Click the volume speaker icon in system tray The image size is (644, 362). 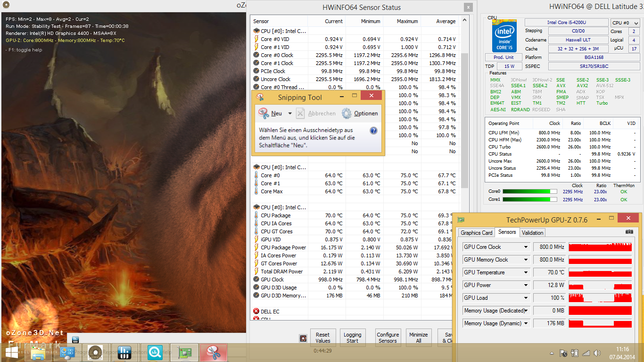point(598,353)
